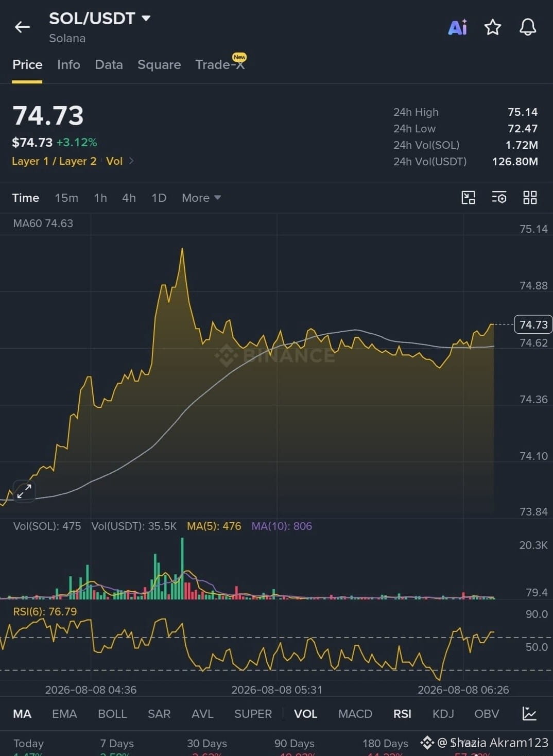The height and width of the screenshot is (756, 553).
Task: Tap the MA(5): 476 volume label
Action: click(214, 526)
